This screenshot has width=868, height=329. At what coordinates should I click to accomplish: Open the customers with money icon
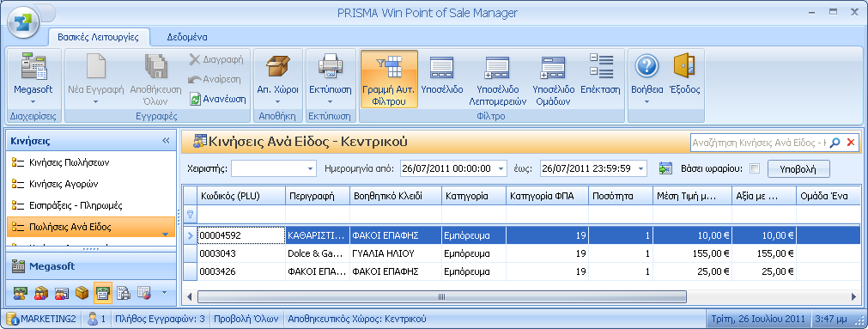[20, 293]
